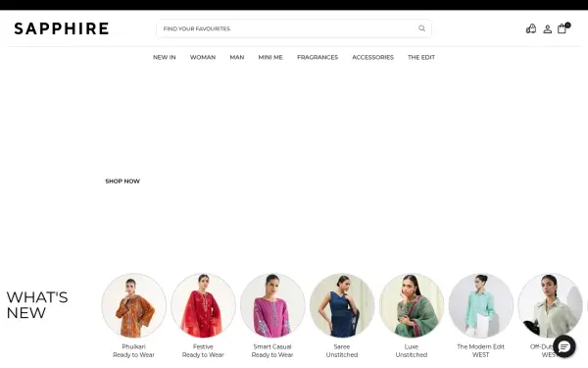Open The Modern Edit WEST link

pos(481,350)
